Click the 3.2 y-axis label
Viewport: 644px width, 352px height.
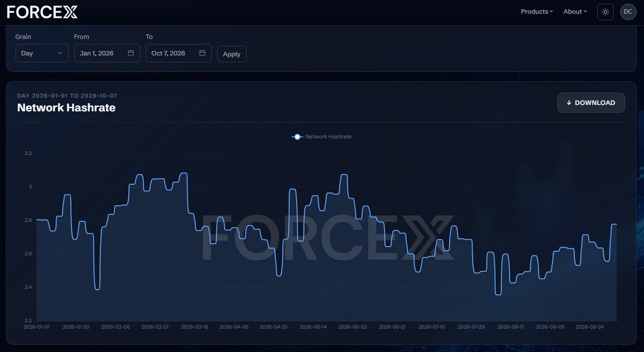(x=28, y=153)
